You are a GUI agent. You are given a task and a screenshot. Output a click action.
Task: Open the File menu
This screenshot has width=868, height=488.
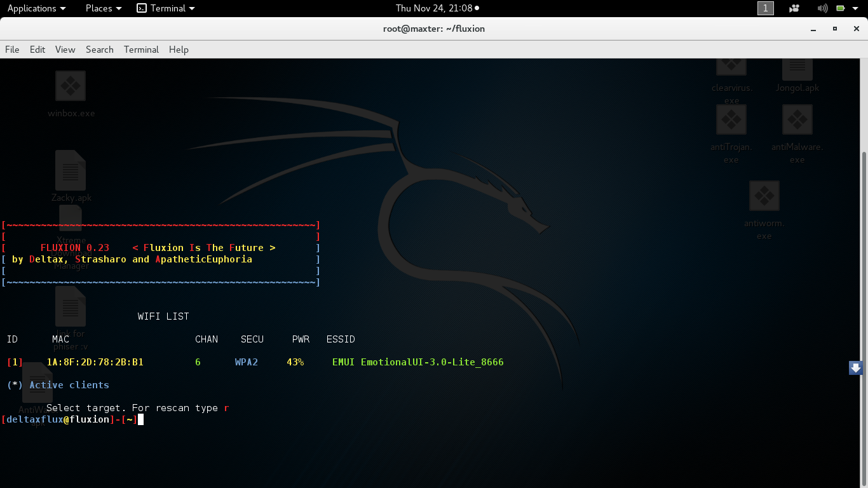[12, 50]
